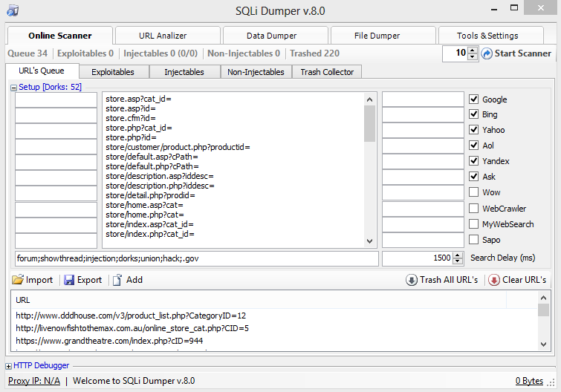Increase the thread count stepper above 10

(473, 50)
